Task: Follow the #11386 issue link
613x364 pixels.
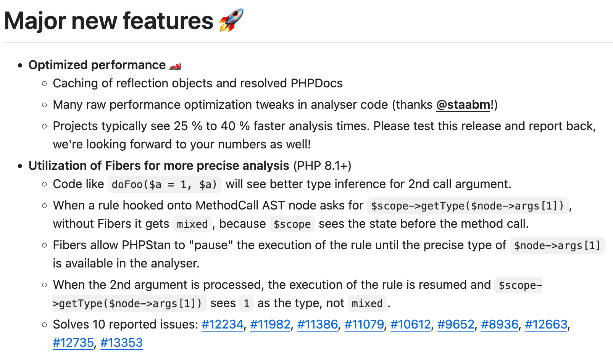Action: point(318,324)
